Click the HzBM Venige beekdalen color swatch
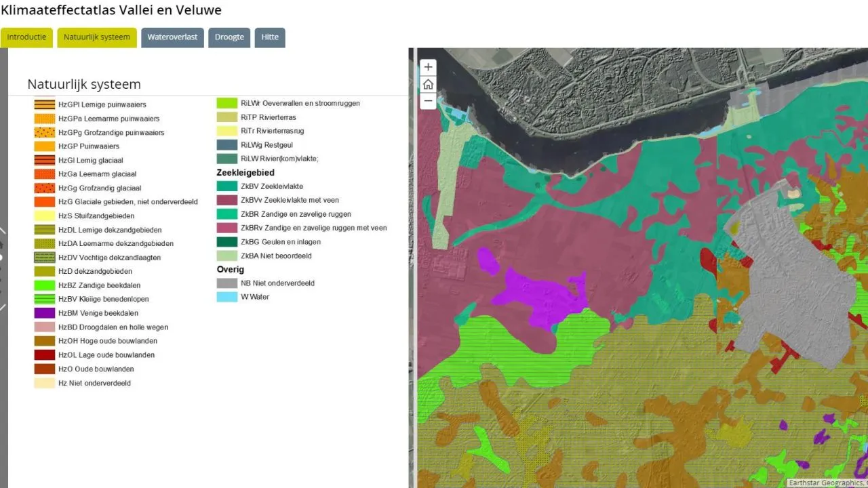The width and height of the screenshot is (868, 488). (x=44, y=313)
